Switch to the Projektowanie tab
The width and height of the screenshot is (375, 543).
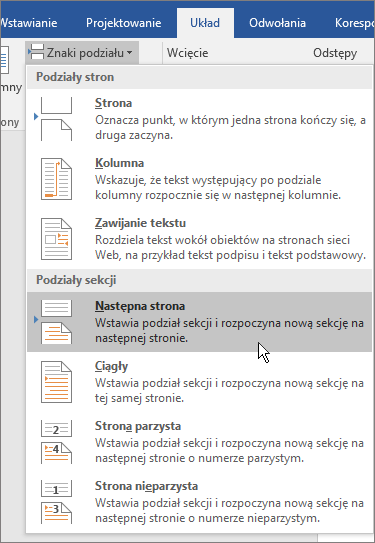pyautogui.click(x=124, y=23)
